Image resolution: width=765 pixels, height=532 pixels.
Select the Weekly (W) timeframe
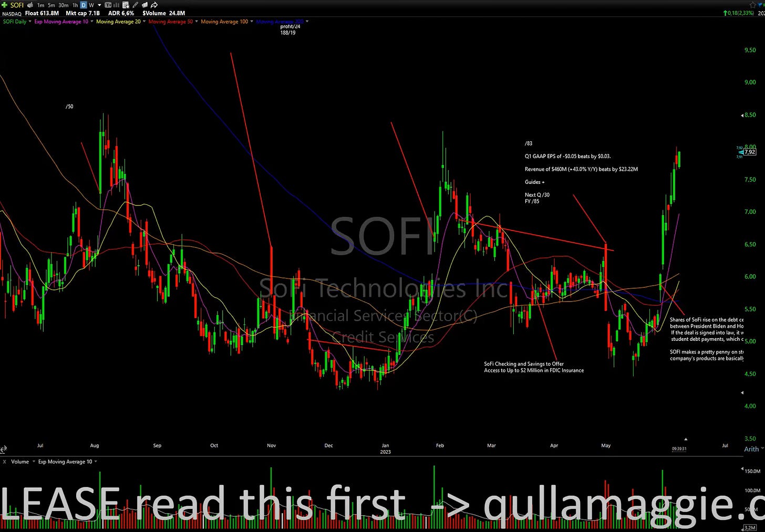click(x=91, y=5)
